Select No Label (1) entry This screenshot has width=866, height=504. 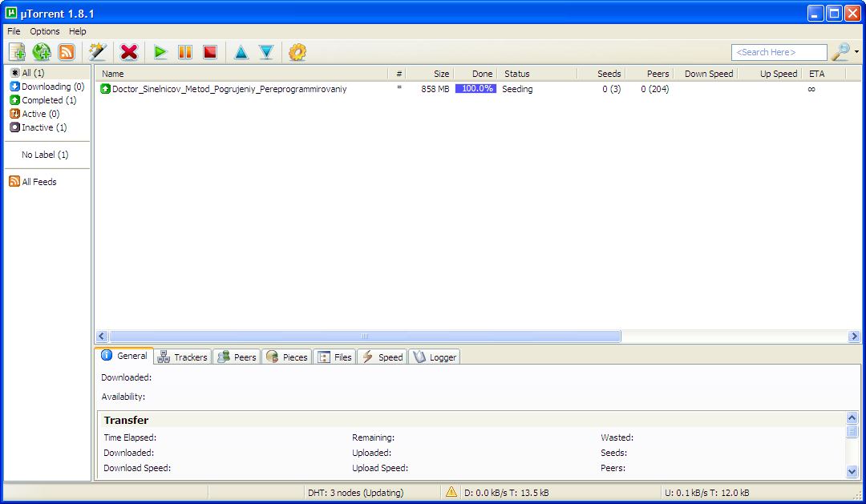point(45,155)
